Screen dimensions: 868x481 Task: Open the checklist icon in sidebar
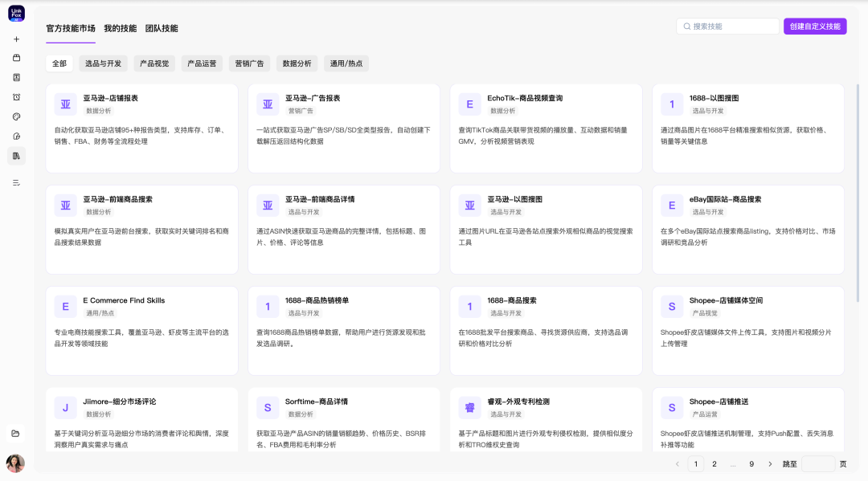pyautogui.click(x=17, y=183)
